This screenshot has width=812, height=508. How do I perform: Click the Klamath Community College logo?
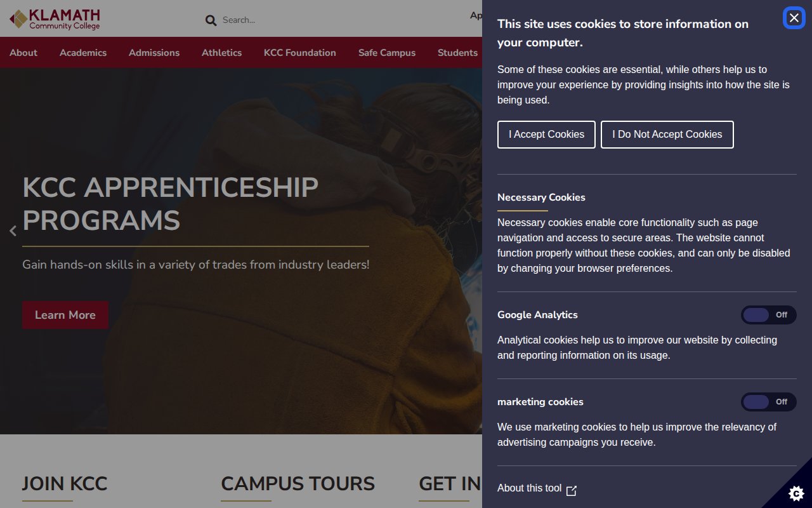point(55,19)
